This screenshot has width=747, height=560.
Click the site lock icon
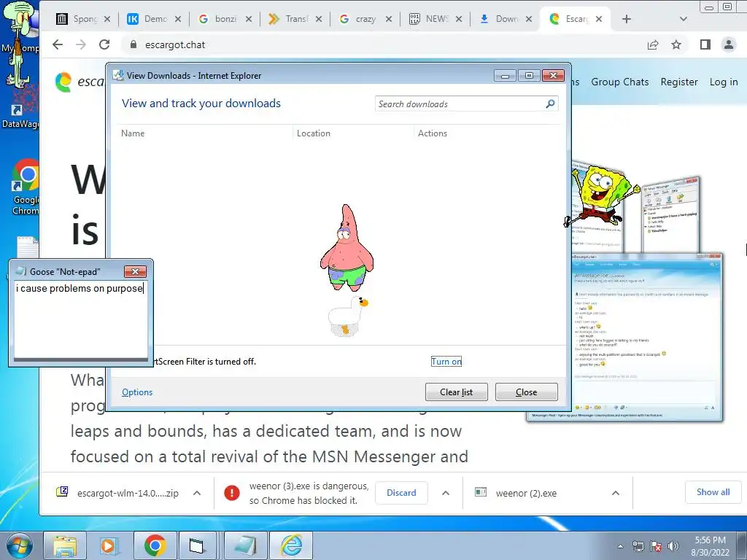pos(133,44)
